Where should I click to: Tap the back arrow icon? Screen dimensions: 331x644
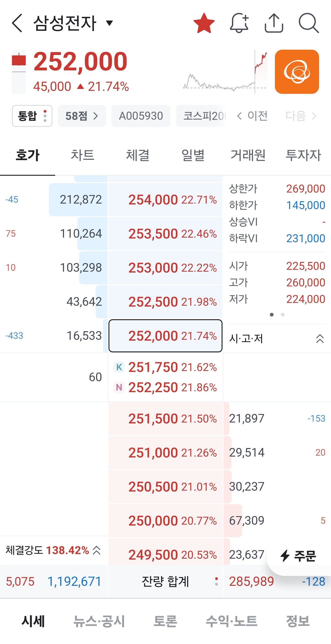pyautogui.click(x=17, y=23)
